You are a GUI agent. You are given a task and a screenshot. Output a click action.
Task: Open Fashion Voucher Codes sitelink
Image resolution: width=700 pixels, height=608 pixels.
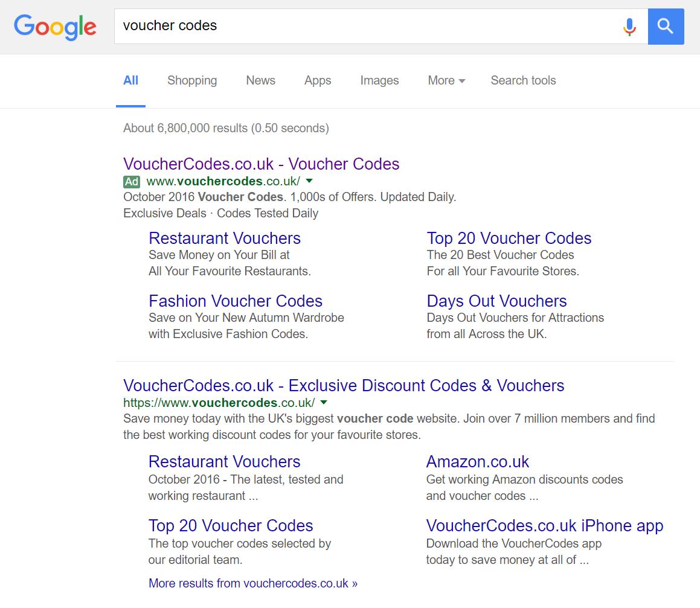click(236, 301)
